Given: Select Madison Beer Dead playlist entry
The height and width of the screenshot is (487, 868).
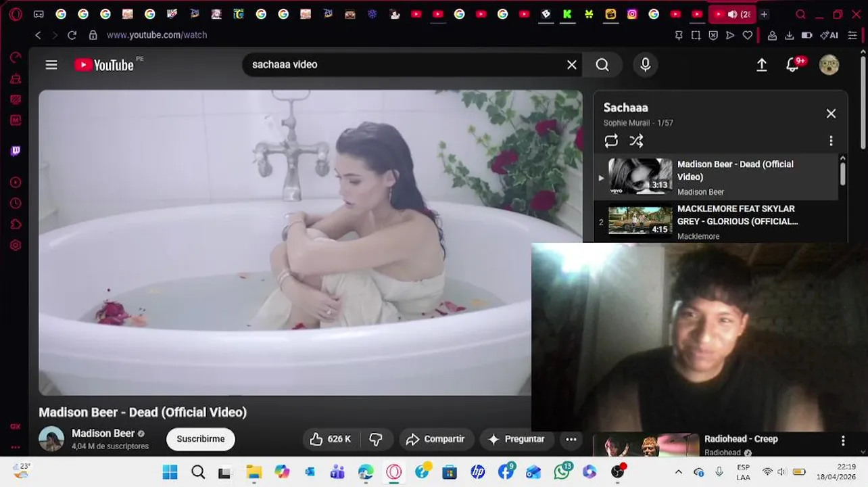Looking at the screenshot, I should pyautogui.click(x=717, y=177).
